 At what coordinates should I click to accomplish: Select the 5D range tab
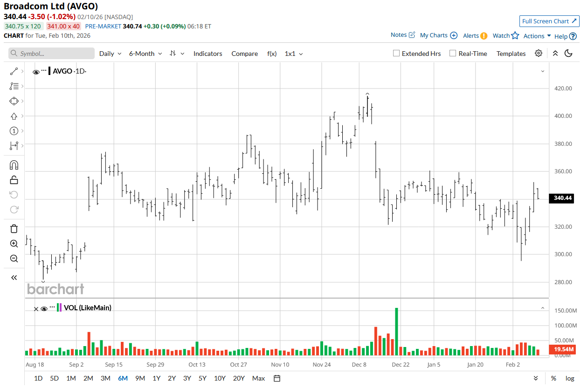tap(55, 378)
